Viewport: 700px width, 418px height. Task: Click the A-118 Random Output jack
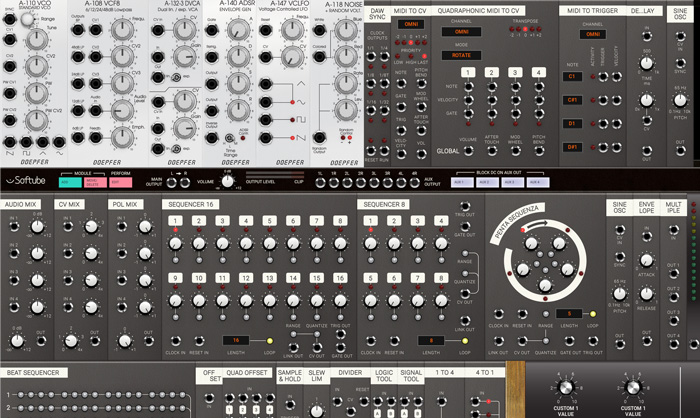(319, 137)
